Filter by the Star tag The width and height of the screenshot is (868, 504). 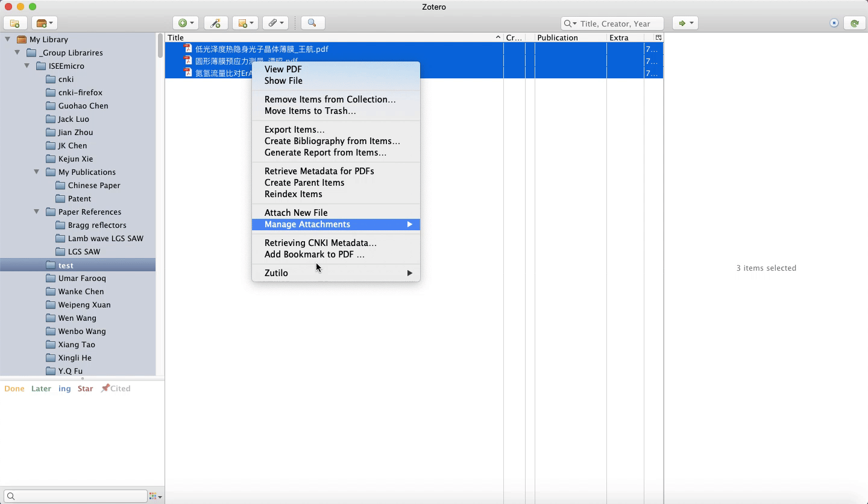coord(85,389)
